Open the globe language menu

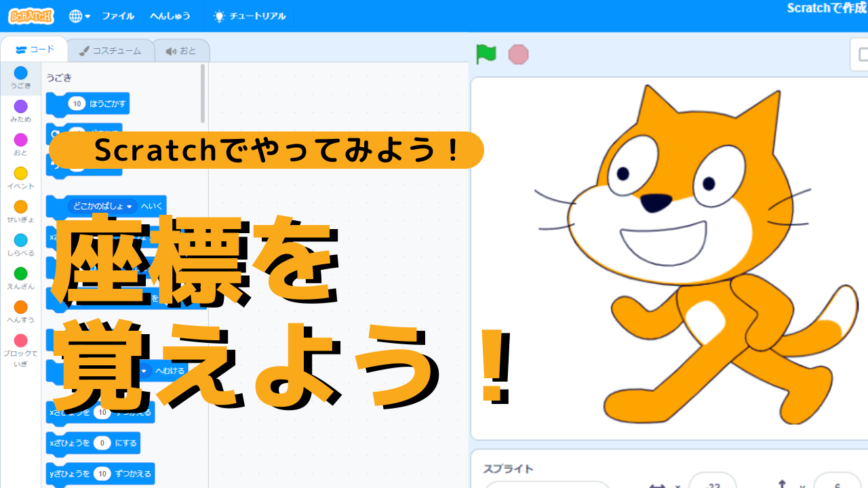pos(79,16)
